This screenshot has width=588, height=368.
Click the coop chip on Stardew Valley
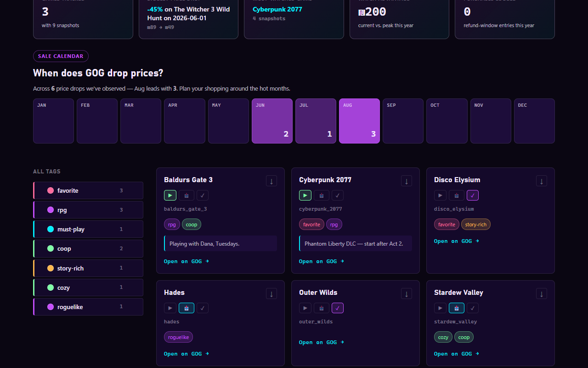pos(464,337)
